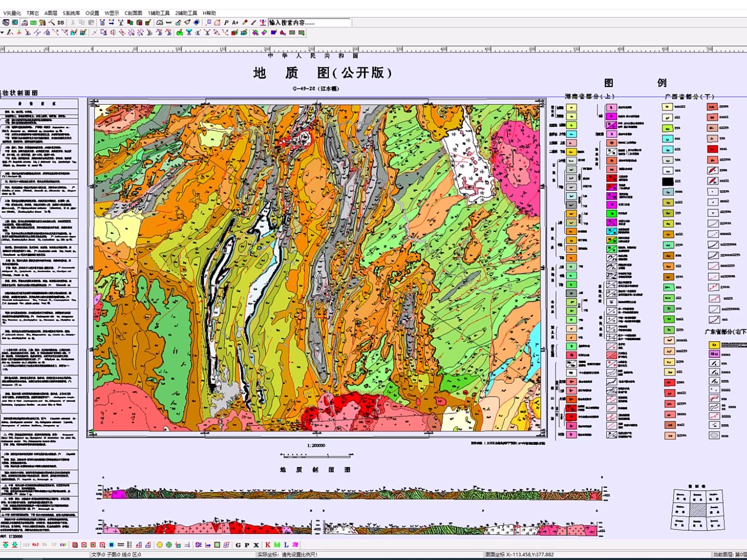
Task: Click the green down-arrow icon in the status bar
Action: (15, 544)
